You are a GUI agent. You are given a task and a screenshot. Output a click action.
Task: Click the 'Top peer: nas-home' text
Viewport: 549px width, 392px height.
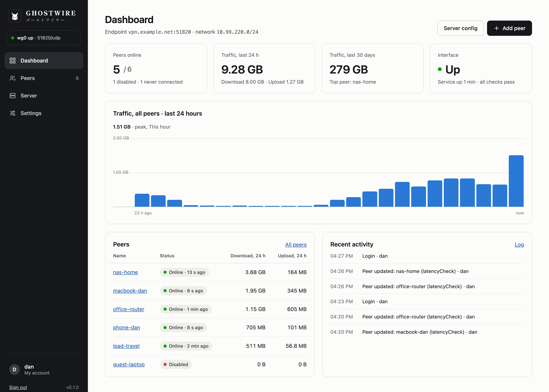click(x=353, y=82)
